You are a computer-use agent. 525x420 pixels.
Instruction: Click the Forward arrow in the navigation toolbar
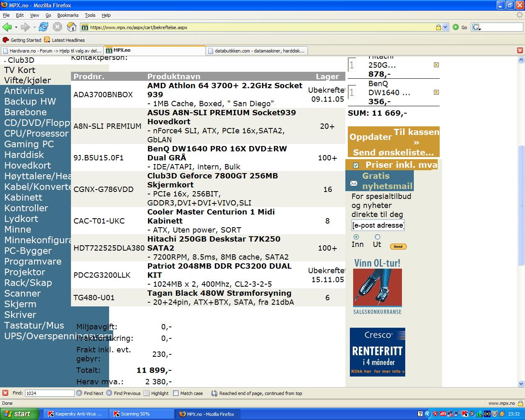25,27
